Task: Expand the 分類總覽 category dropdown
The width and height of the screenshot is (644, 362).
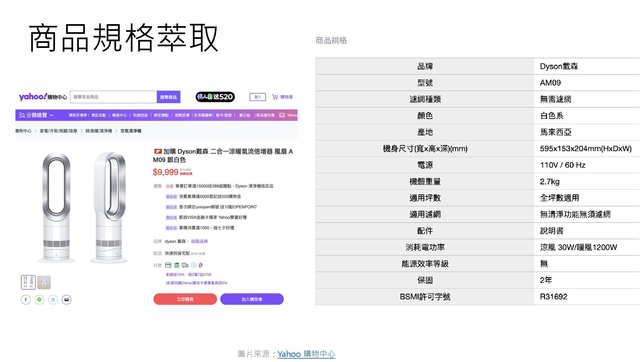Action: pyautogui.click(x=36, y=115)
